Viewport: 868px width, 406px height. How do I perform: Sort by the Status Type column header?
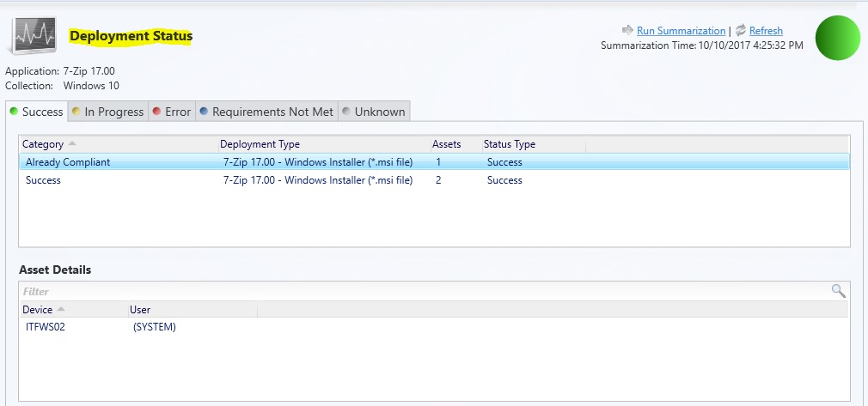pyautogui.click(x=534, y=144)
